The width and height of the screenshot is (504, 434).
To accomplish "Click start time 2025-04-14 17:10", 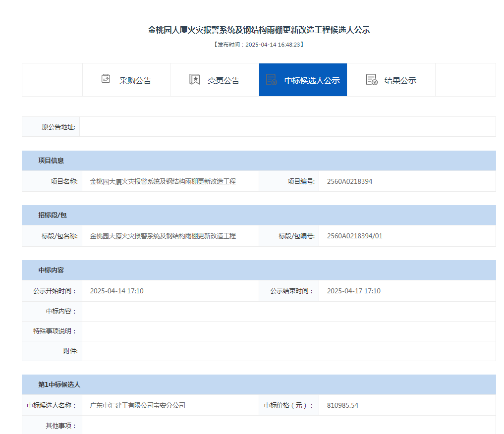I will click(116, 291).
